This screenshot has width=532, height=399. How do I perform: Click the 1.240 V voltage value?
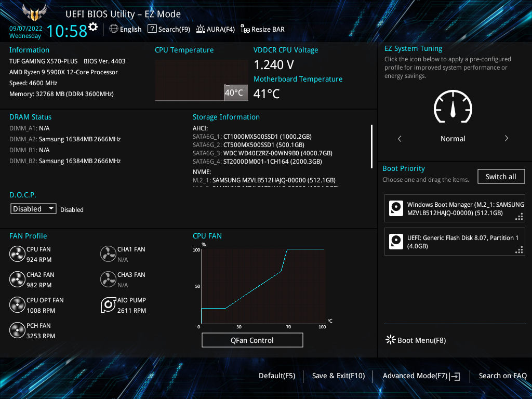(x=274, y=64)
